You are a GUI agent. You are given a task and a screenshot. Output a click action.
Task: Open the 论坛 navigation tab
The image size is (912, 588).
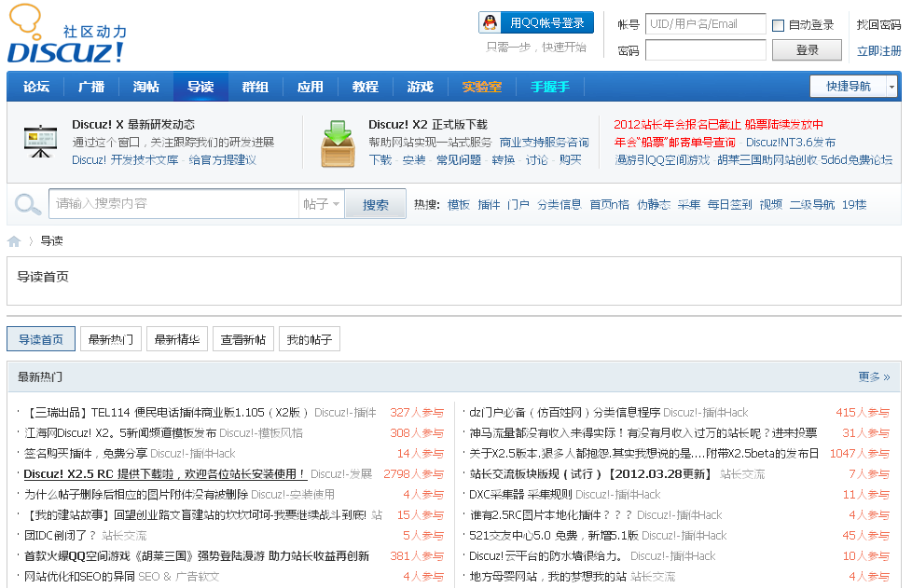36,87
